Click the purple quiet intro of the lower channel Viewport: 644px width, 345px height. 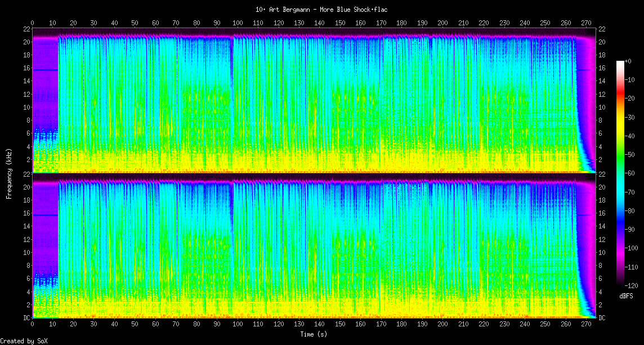pyautogui.click(x=45, y=231)
